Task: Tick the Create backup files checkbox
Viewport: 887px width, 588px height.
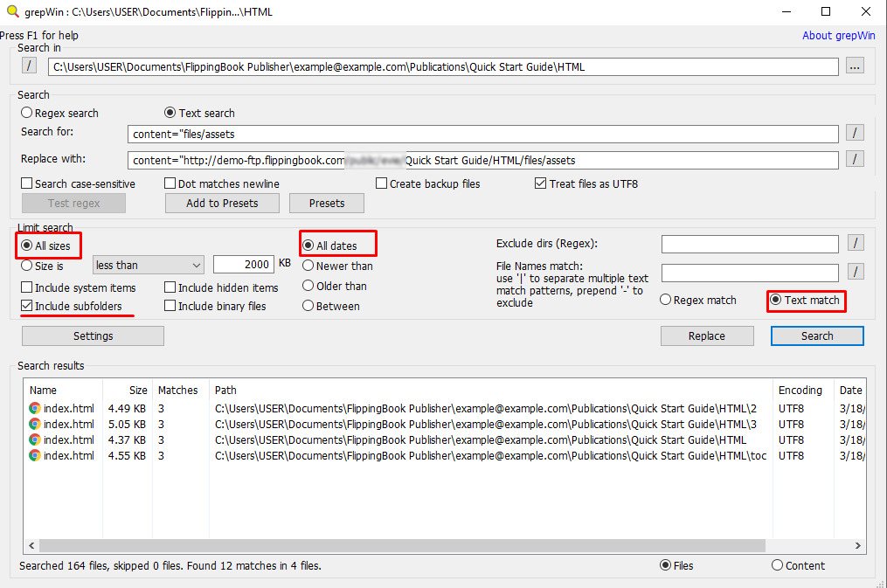Action: click(x=381, y=183)
